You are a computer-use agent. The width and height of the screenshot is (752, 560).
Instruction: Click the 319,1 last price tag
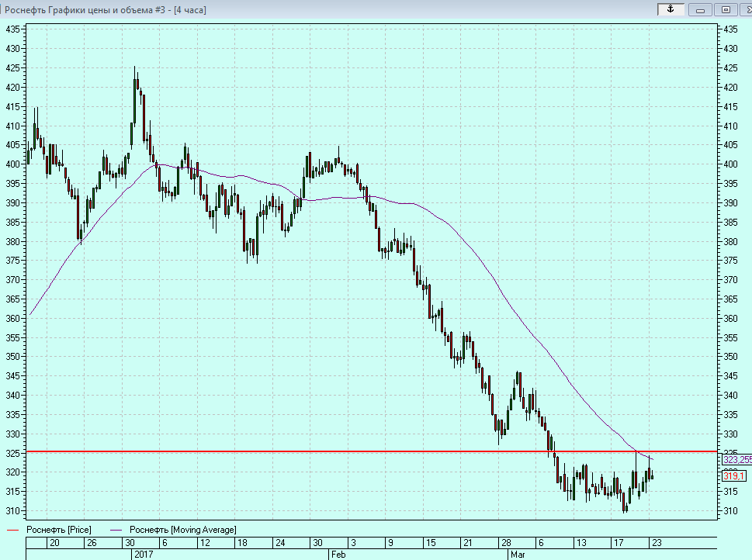tap(734, 475)
